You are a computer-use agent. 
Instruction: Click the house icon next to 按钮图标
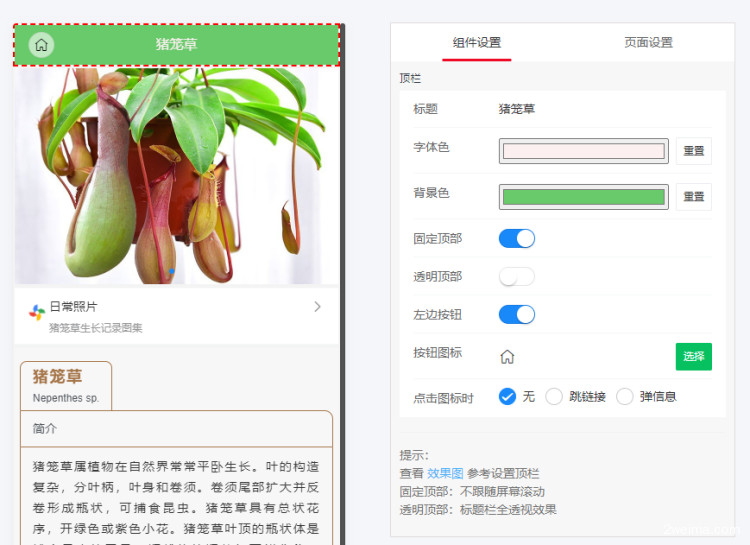[507, 357]
